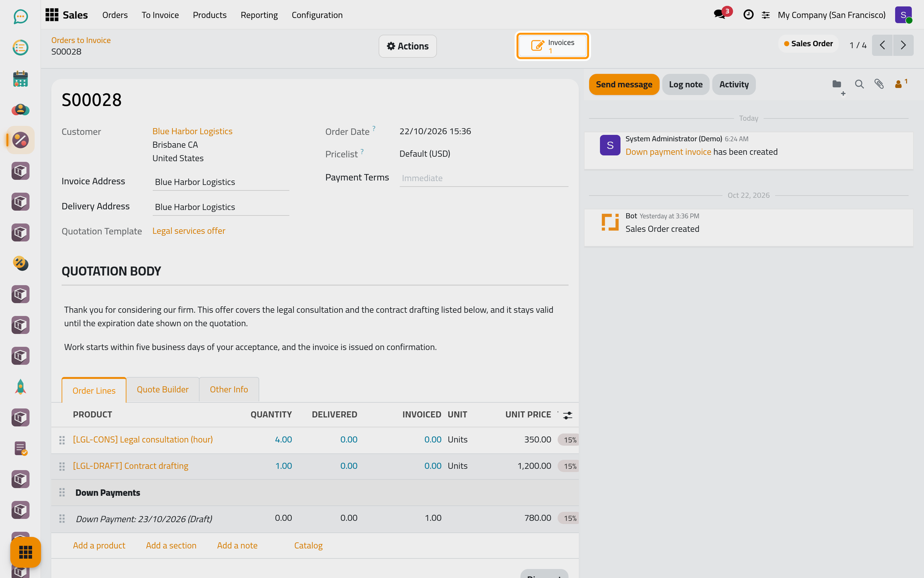Go to the previous record arrow
This screenshot has height=578, width=924.
click(882, 45)
